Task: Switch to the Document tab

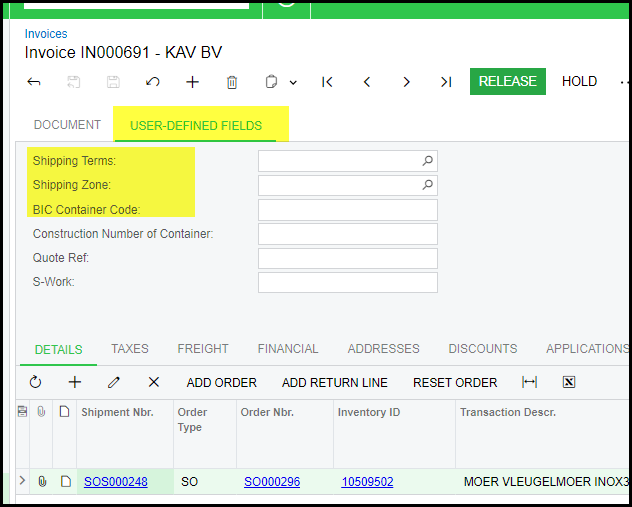Action: pos(67,125)
